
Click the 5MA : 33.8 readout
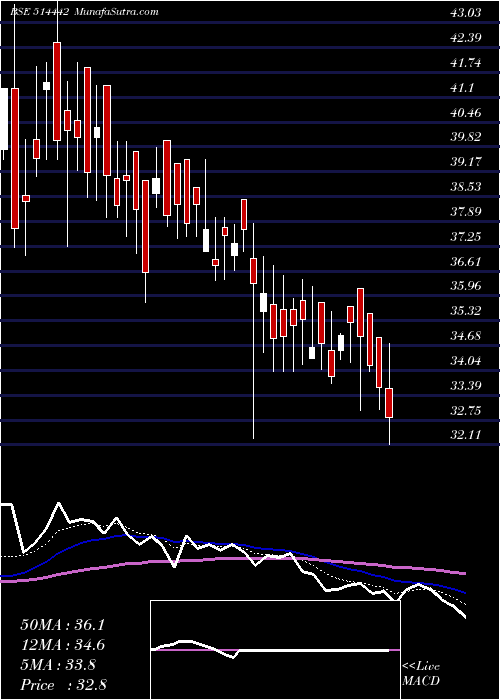(x=58, y=665)
